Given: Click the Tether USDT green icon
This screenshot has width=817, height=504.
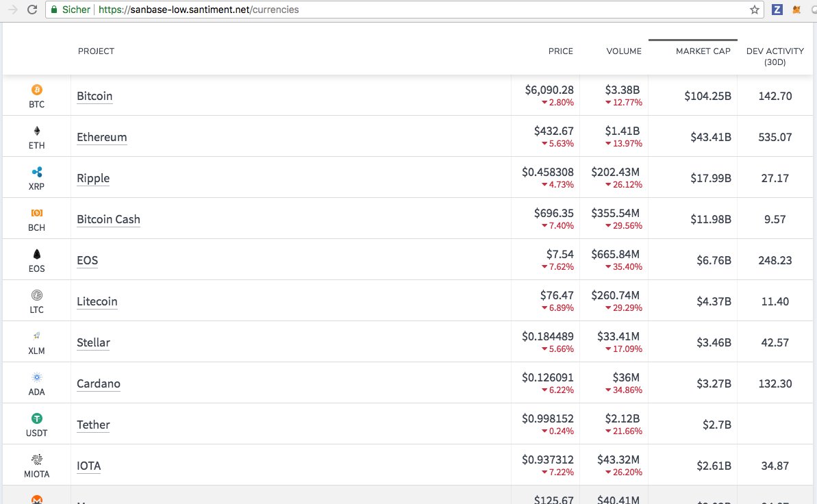Looking at the screenshot, I should (x=36, y=418).
